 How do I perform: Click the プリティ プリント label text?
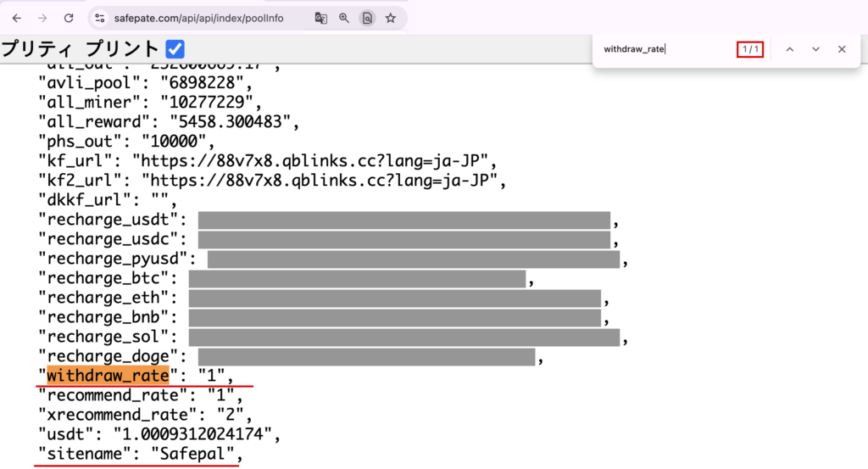click(x=81, y=49)
